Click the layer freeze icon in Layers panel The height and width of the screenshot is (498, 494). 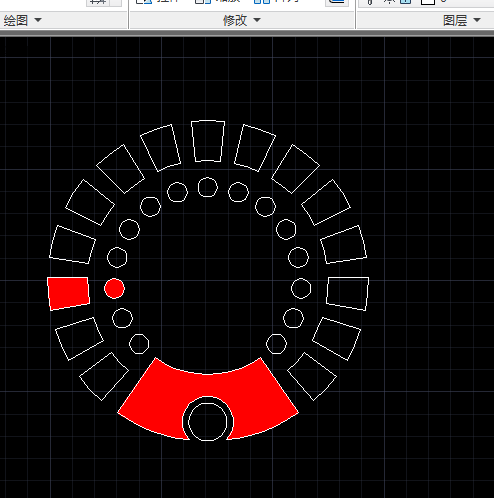click(x=389, y=1)
